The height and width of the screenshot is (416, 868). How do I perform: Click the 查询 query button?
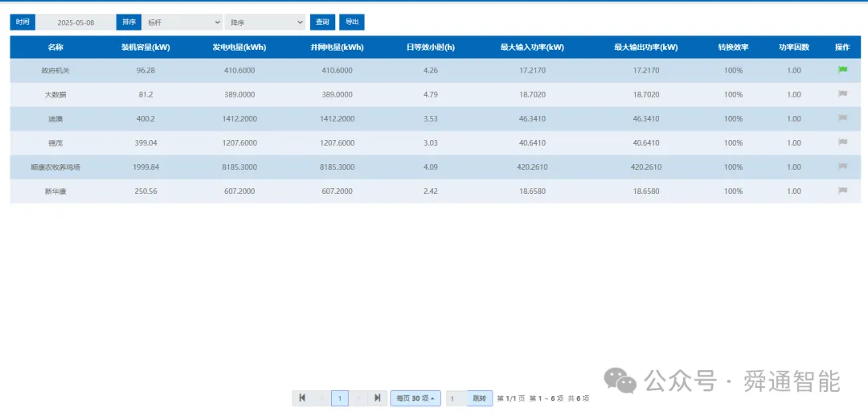[322, 23]
